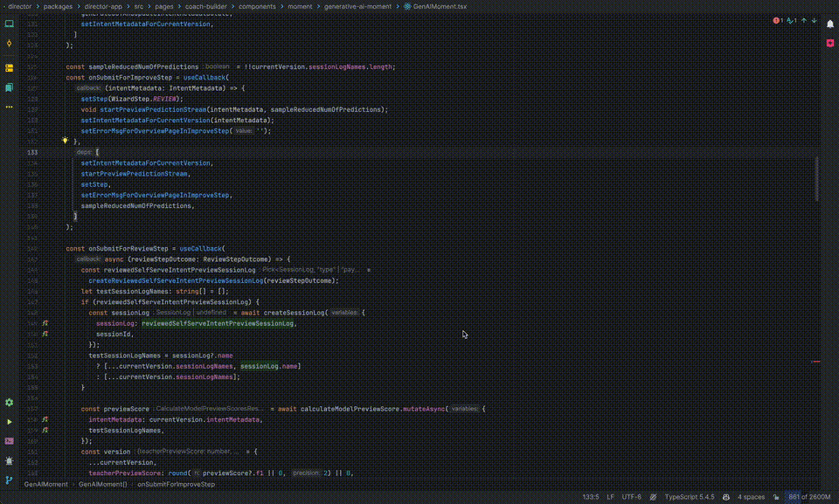Open the UTF-8 encoding selector
The image size is (839, 504).
pyautogui.click(x=631, y=497)
